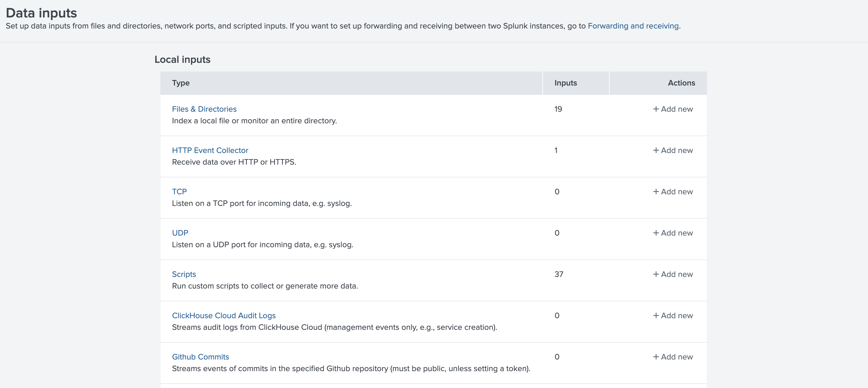Click the Local inputs section heading
This screenshot has height=388, width=868.
coord(183,59)
